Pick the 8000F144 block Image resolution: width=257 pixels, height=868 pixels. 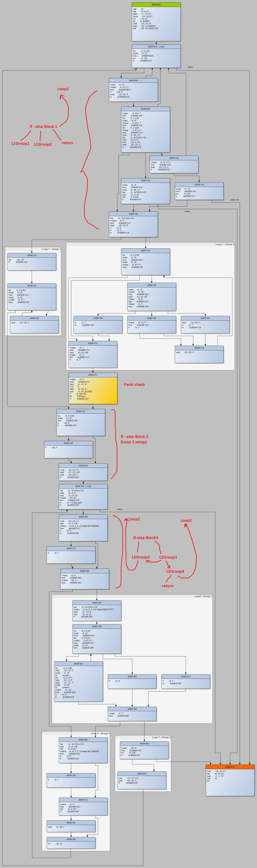174,164
